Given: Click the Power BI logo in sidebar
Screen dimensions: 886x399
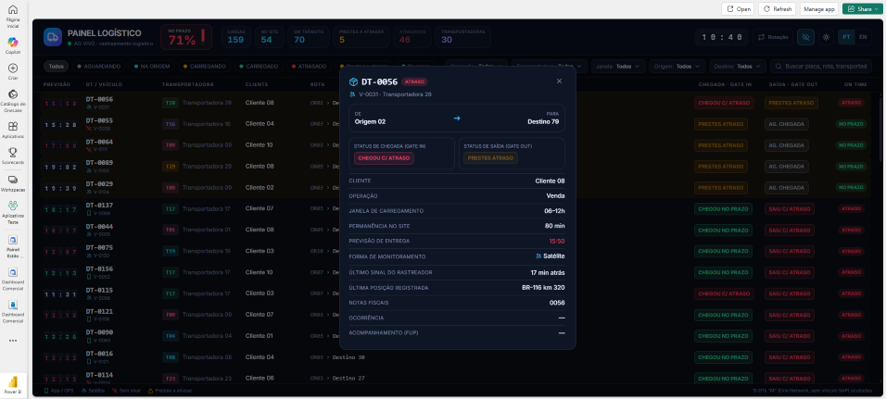Looking at the screenshot, I should click(13, 383).
